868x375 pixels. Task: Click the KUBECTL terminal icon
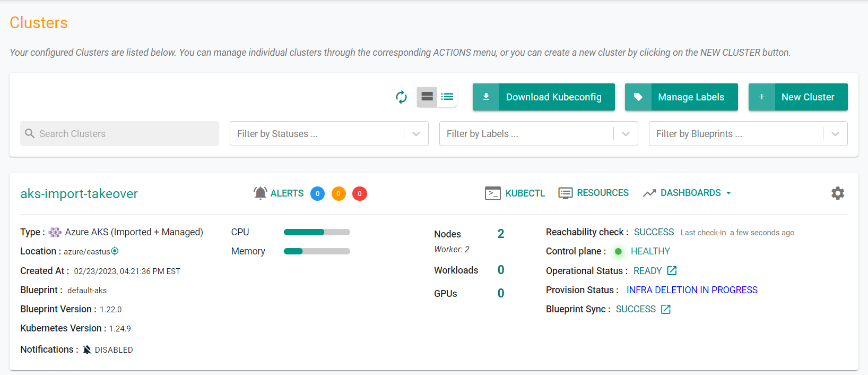[x=493, y=193]
